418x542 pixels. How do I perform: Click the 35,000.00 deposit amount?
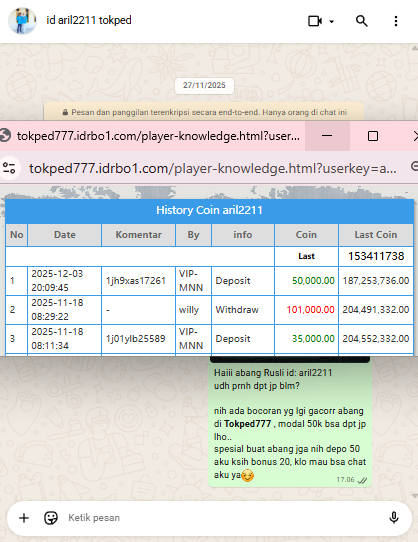pos(313,339)
